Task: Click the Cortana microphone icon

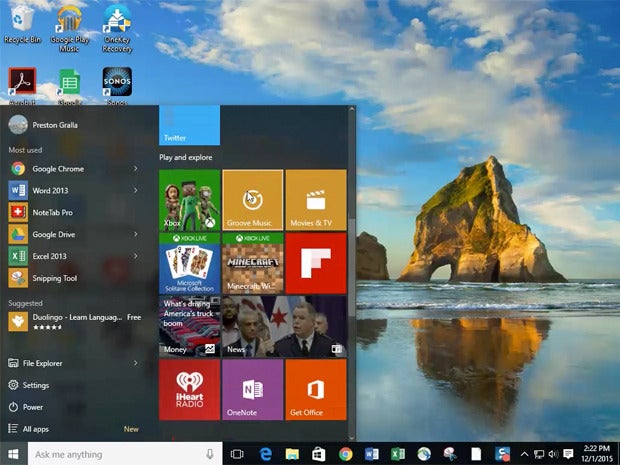Action: point(210,454)
